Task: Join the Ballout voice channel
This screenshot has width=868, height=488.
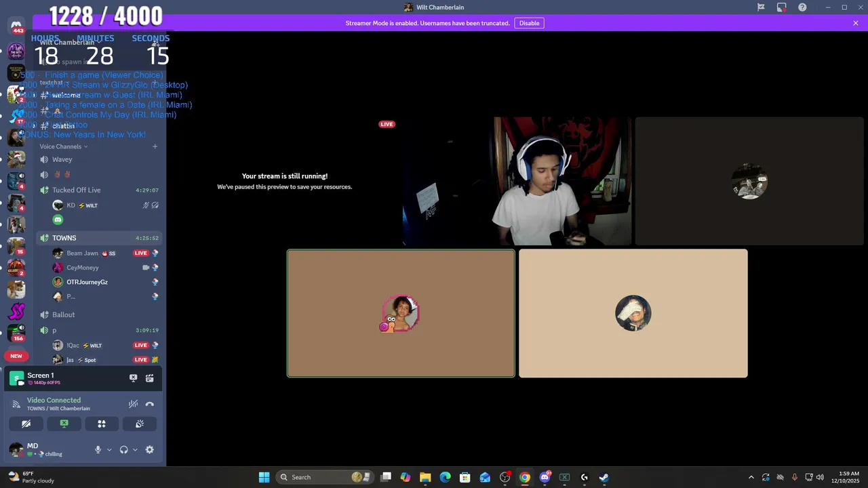Action: point(98,314)
